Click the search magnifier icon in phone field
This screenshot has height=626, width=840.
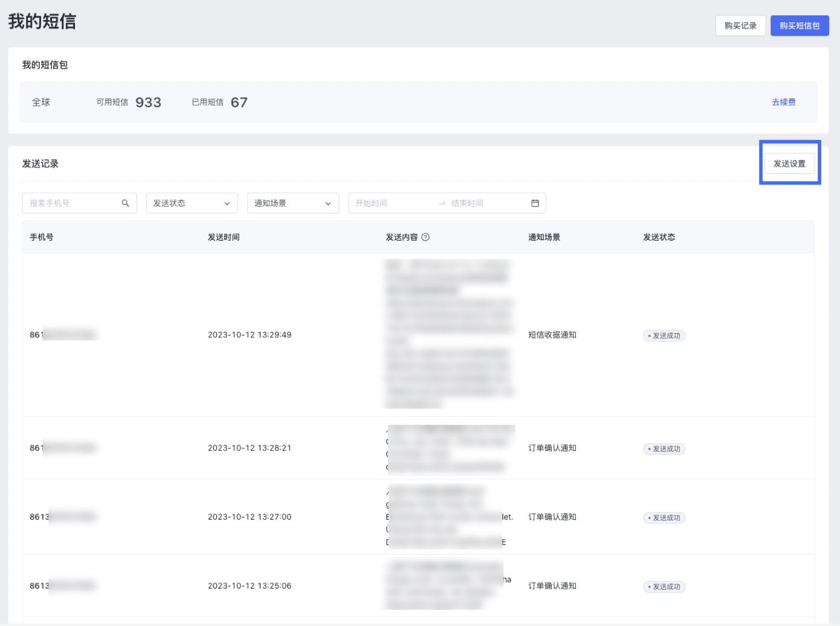(125, 203)
